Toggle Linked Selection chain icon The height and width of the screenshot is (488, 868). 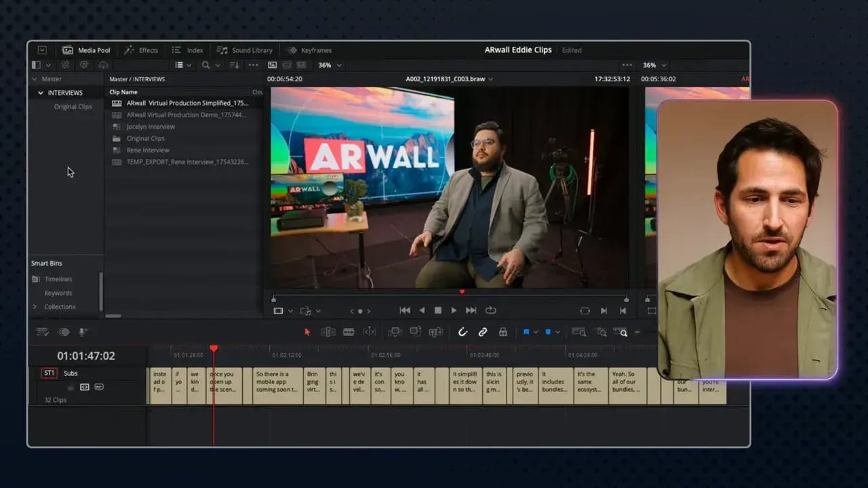click(483, 332)
